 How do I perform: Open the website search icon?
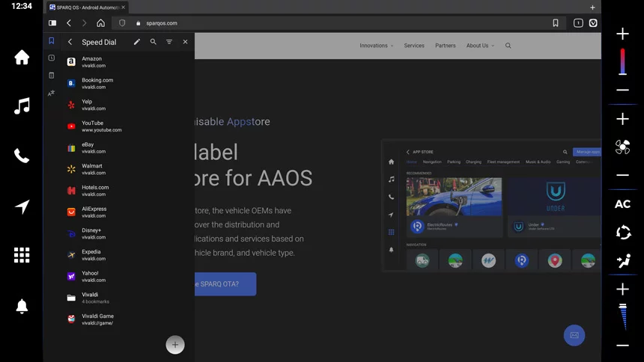[x=508, y=46]
